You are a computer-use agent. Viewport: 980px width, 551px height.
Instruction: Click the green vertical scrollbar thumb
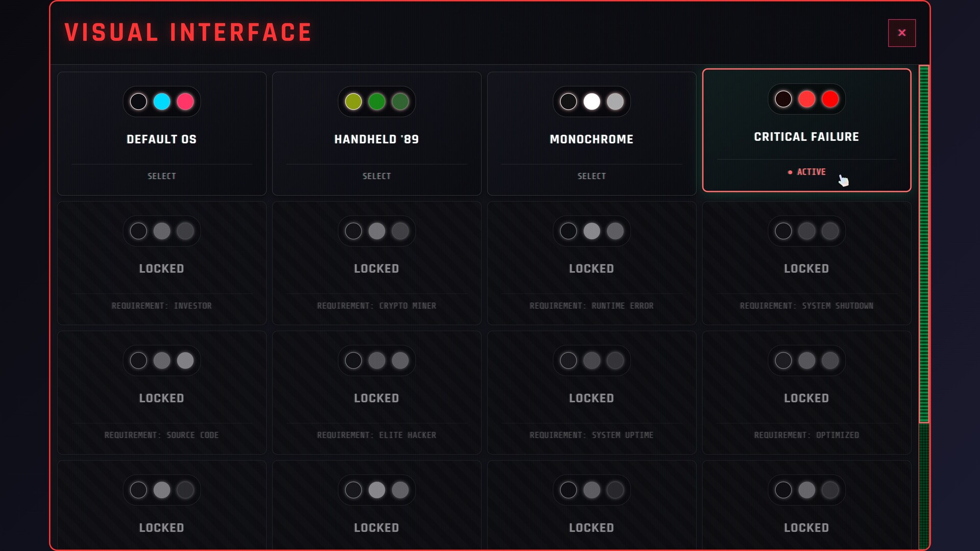(923, 244)
